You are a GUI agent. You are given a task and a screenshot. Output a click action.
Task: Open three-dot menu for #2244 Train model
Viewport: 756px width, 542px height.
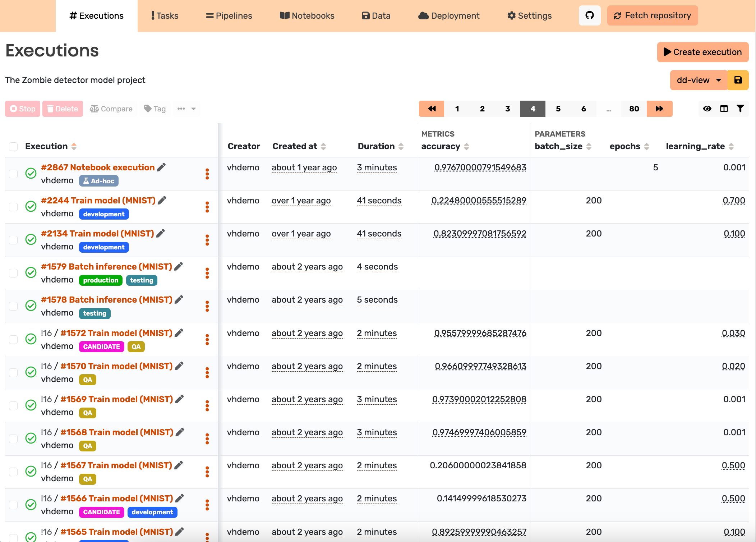[x=207, y=207]
